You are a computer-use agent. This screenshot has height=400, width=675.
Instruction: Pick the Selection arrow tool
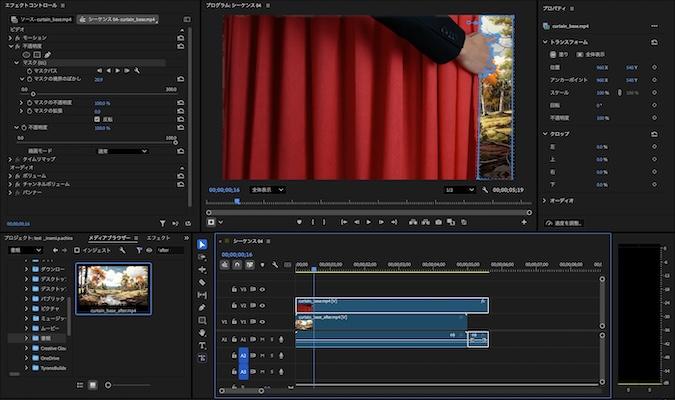202,244
